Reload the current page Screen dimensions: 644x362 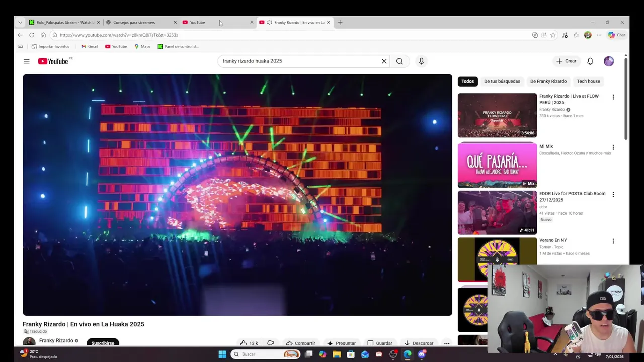[x=32, y=35]
